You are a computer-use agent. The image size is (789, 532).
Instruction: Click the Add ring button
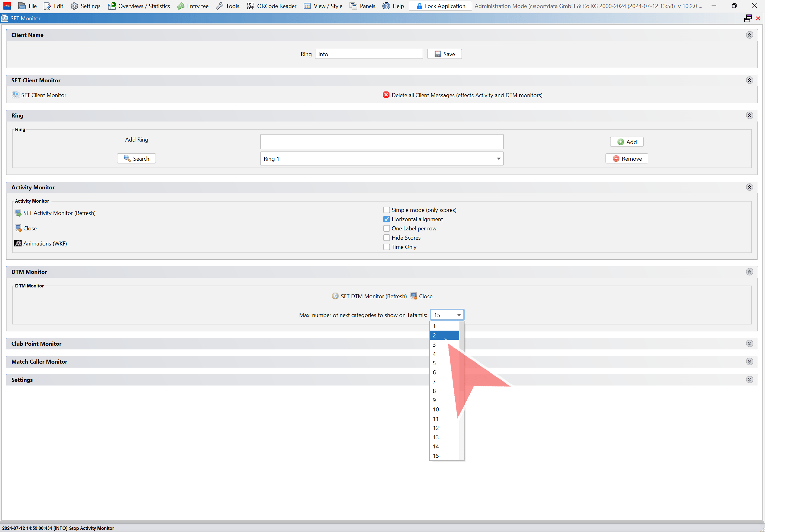tap(626, 142)
